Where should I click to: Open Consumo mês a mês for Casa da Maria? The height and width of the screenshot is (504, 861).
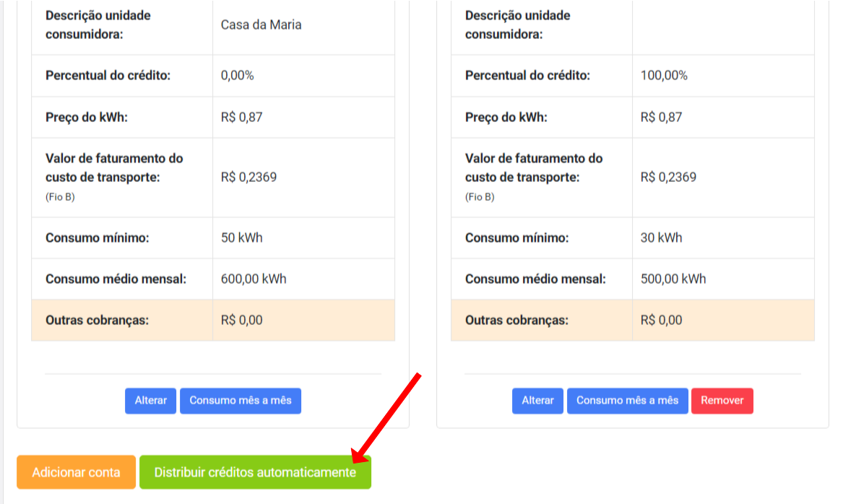(x=240, y=401)
